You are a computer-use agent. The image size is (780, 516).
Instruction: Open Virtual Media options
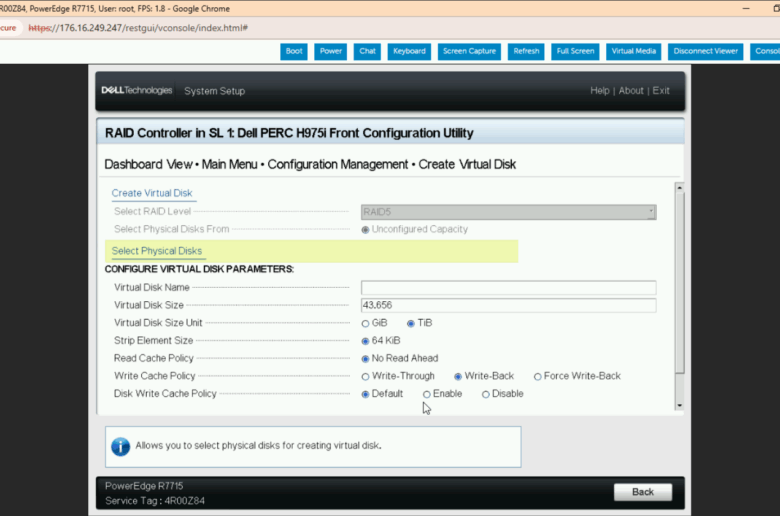click(x=634, y=51)
